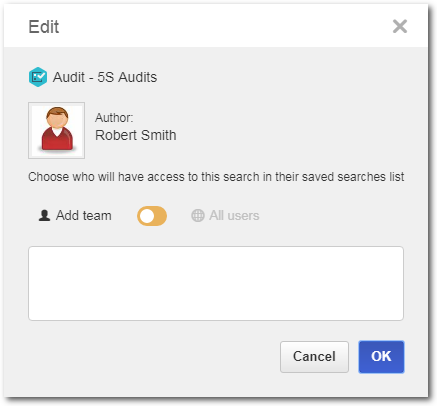Click the globe icon beside All users

[x=198, y=215]
